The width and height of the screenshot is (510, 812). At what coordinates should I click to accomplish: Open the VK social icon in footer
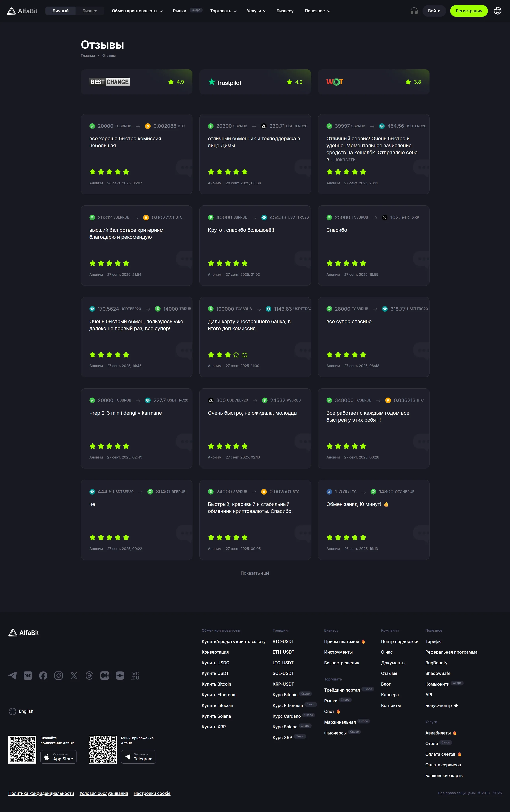coord(28,676)
